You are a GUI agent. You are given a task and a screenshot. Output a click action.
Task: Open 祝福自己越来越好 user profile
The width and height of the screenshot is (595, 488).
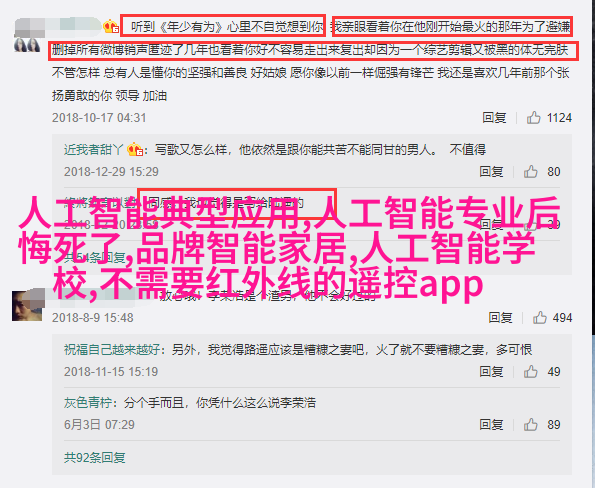pos(113,349)
